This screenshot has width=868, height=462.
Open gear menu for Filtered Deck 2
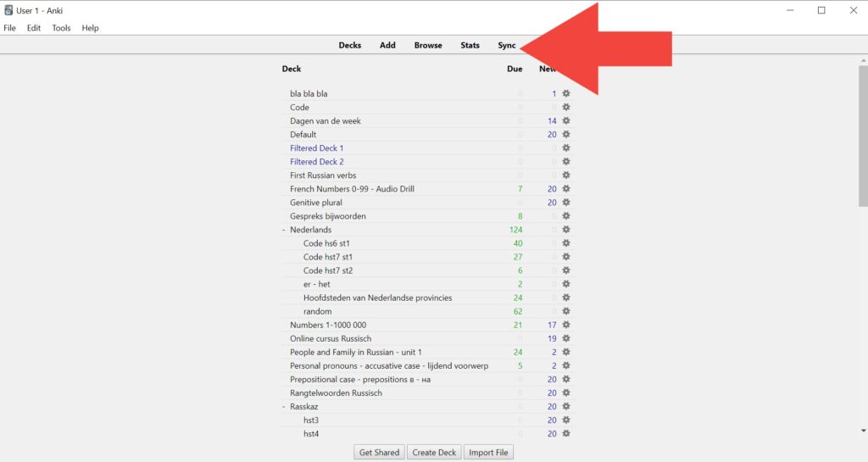click(565, 162)
